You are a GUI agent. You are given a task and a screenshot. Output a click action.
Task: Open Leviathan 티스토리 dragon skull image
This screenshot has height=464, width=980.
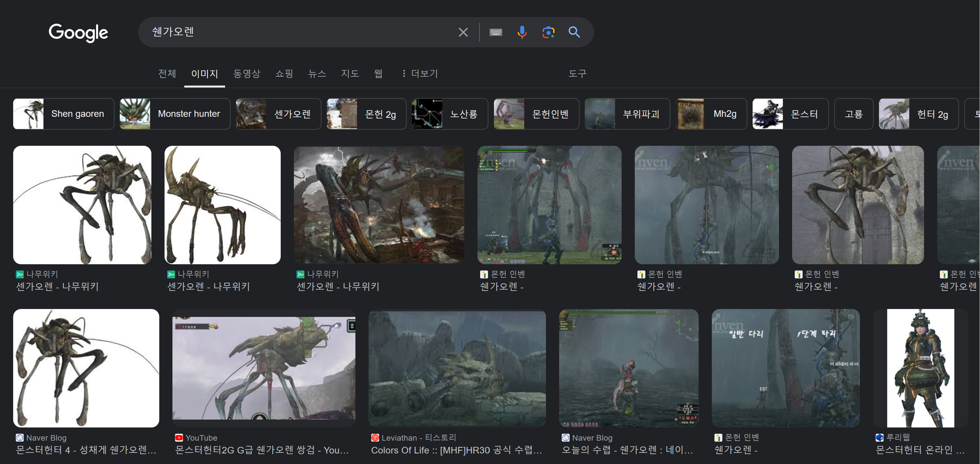(457, 368)
